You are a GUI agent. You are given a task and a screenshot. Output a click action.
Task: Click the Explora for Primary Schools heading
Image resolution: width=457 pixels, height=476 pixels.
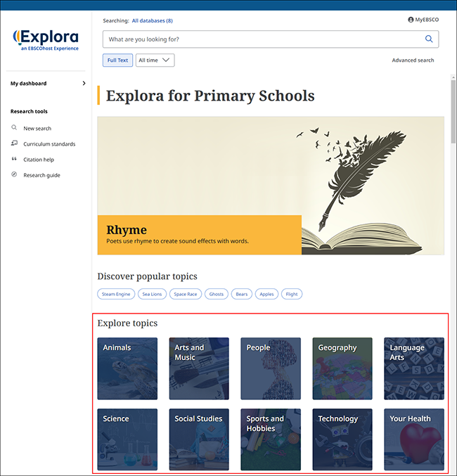tap(210, 96)
